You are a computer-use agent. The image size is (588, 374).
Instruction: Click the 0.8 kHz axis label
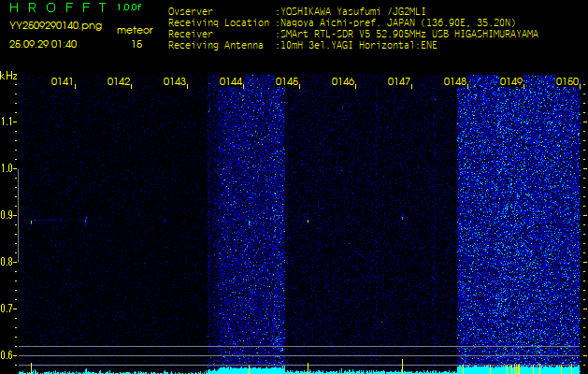(7, 262)
